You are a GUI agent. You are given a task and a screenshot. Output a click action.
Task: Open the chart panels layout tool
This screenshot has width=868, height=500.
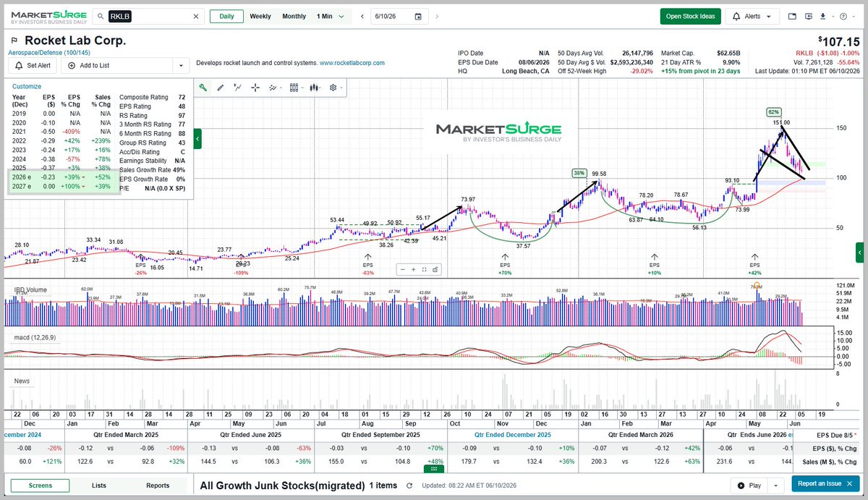point(295,88)
